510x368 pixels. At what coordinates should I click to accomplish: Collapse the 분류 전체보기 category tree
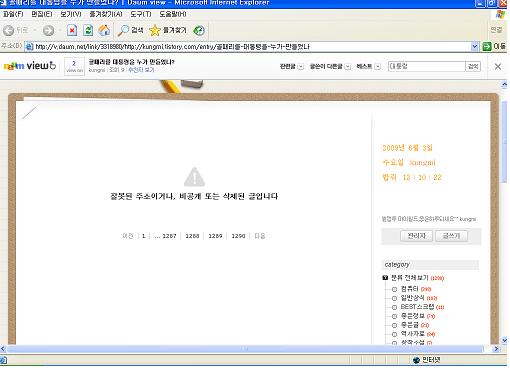pyautogui.click(x=385, y=278)
